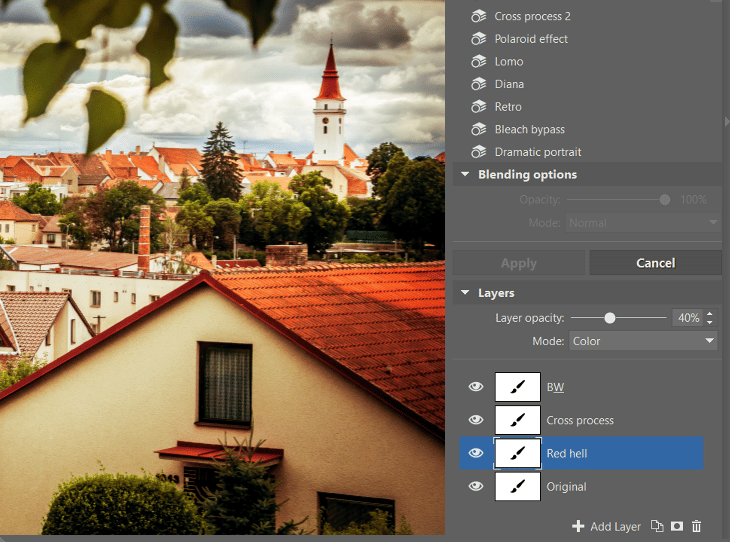
Task: Select the Dramatic portrait preset
Action: pyautogui.click(x=537, y=152)
